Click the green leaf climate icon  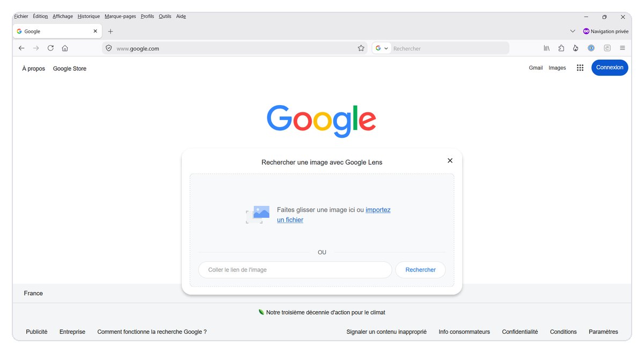point(261,312)
